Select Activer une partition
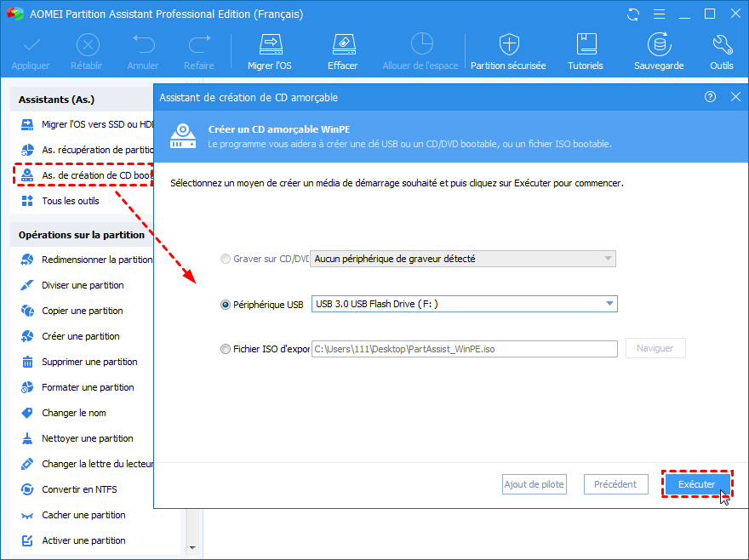749x560 pixels. coord(73,540)
